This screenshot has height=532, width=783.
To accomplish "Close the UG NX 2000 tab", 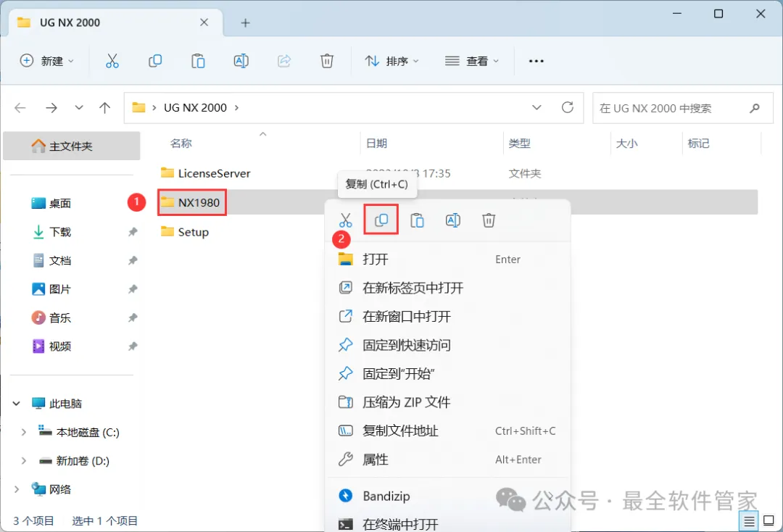I will pyautogui.click(x=204, y=22).
